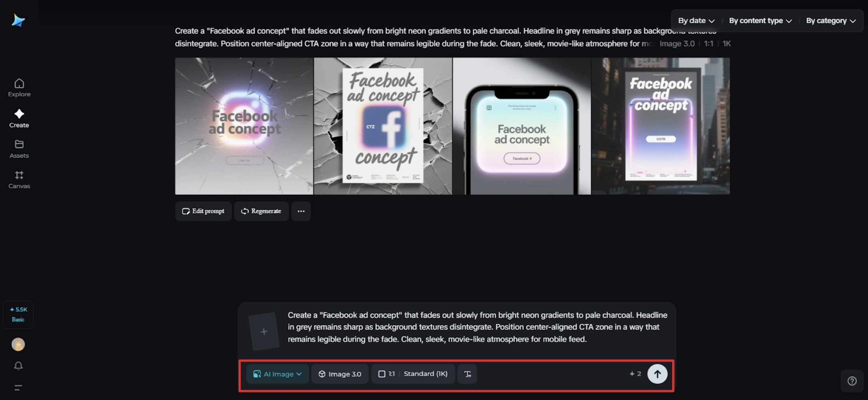Open the Explore page
The width and height of the screenshot is (868, 400).
(19, 88)
